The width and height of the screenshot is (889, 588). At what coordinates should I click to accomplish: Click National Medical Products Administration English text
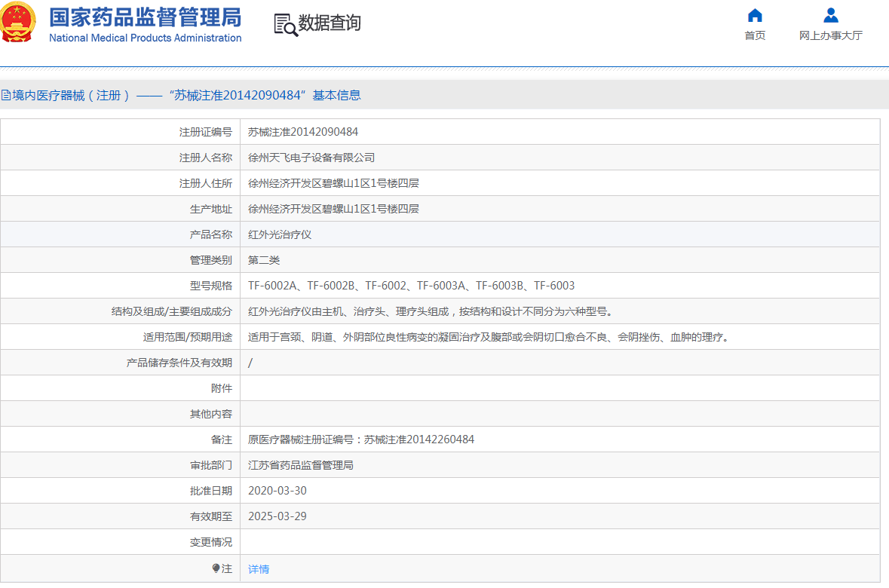point(145,38)
